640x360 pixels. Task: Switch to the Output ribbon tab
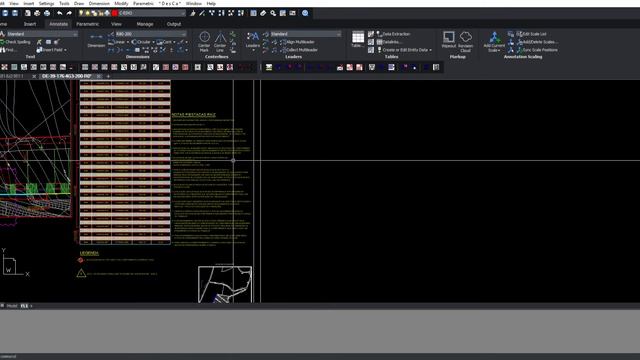tap(173, 24)
